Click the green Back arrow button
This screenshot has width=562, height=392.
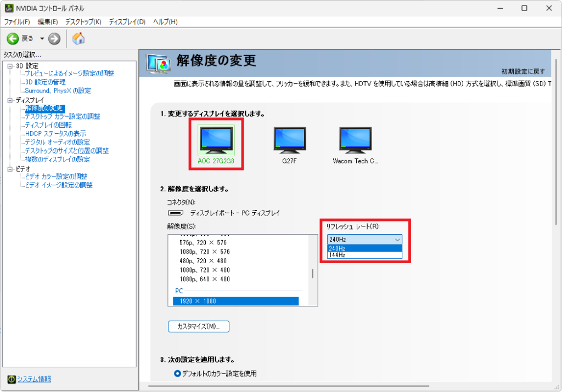click(x=13, y=38)
